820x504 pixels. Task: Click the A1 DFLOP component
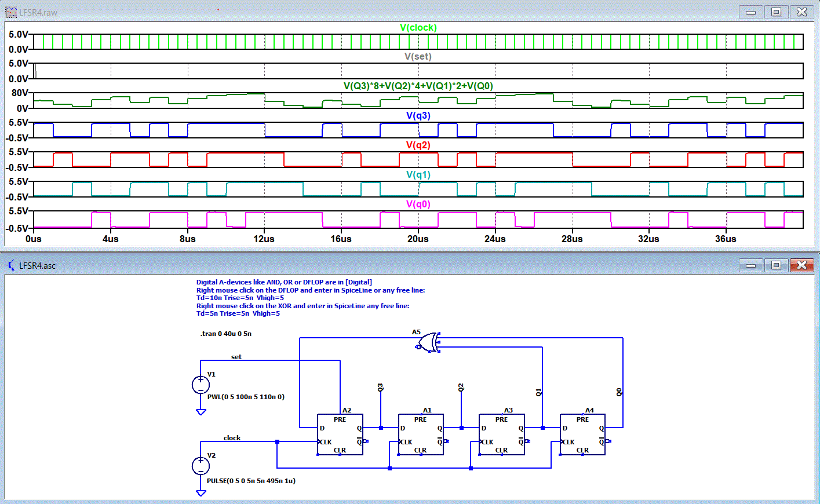click(x=421, y=434)
